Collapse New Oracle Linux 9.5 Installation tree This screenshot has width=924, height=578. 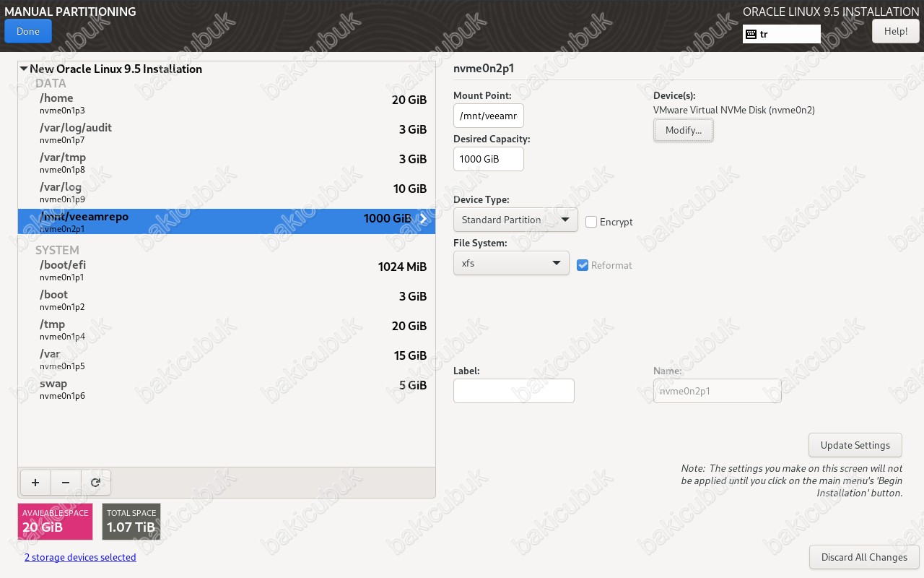pyautogui.click(x=24, y=69)
